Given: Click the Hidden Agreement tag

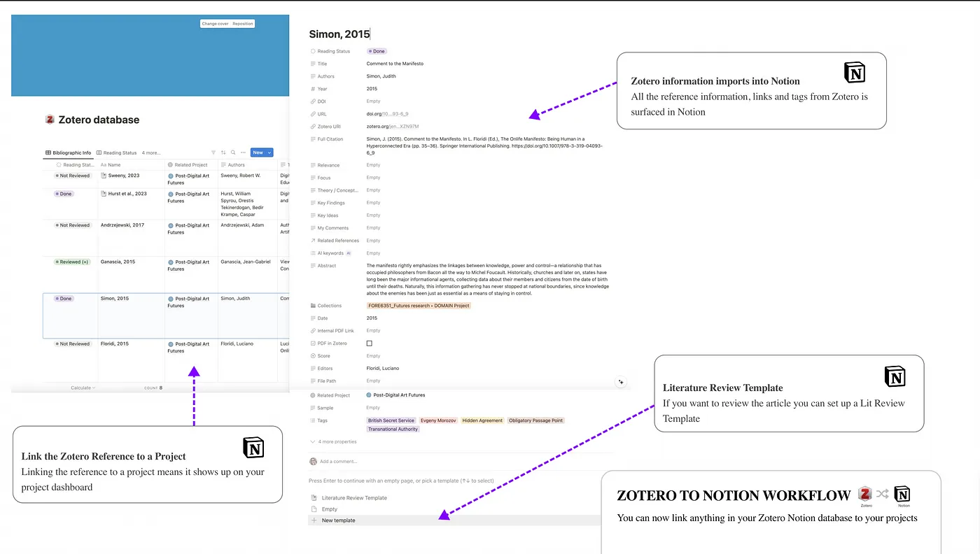Looking at the screenshot, I should (482, 420).
